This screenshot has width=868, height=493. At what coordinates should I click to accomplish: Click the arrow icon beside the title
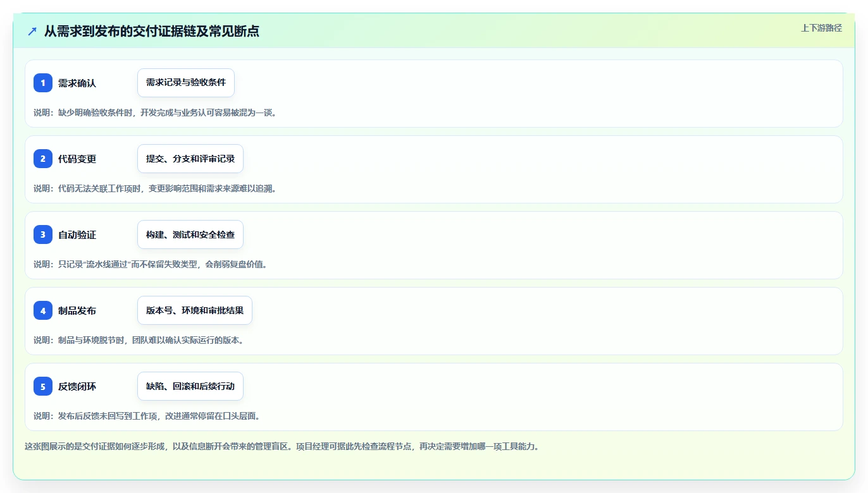(32, 31)
